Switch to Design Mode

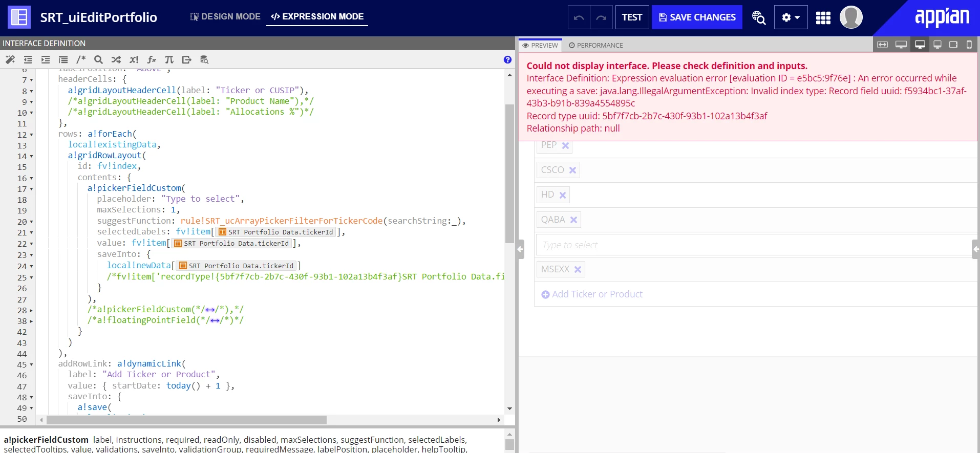pos(225,17)
